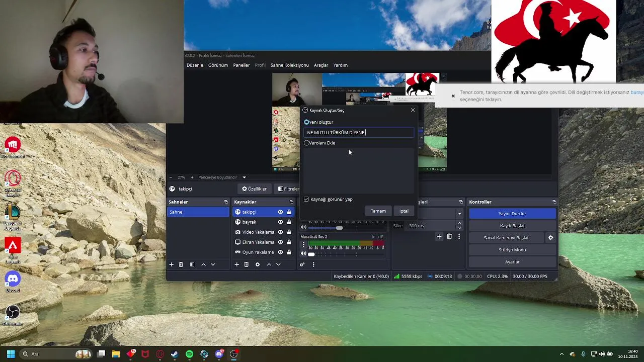This screenshot has width=644, height=362.
Task: Increase transition Süre with up arrow
Action: (459, 223)
